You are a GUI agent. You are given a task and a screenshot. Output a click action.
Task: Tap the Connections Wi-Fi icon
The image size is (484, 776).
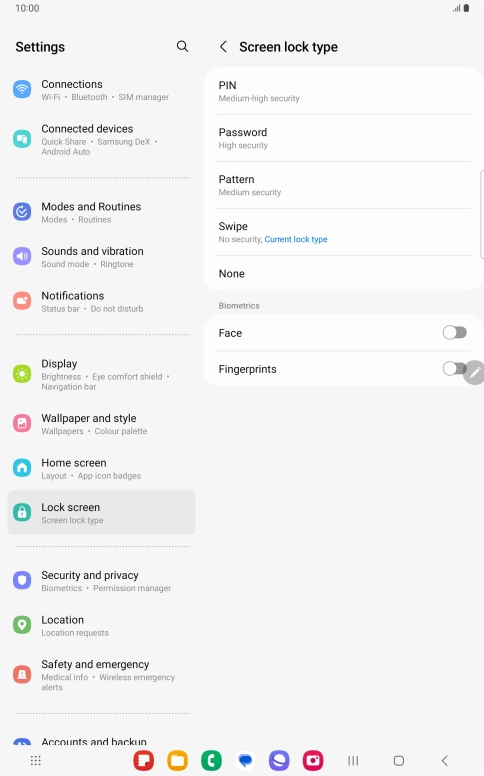pos(22,90)
